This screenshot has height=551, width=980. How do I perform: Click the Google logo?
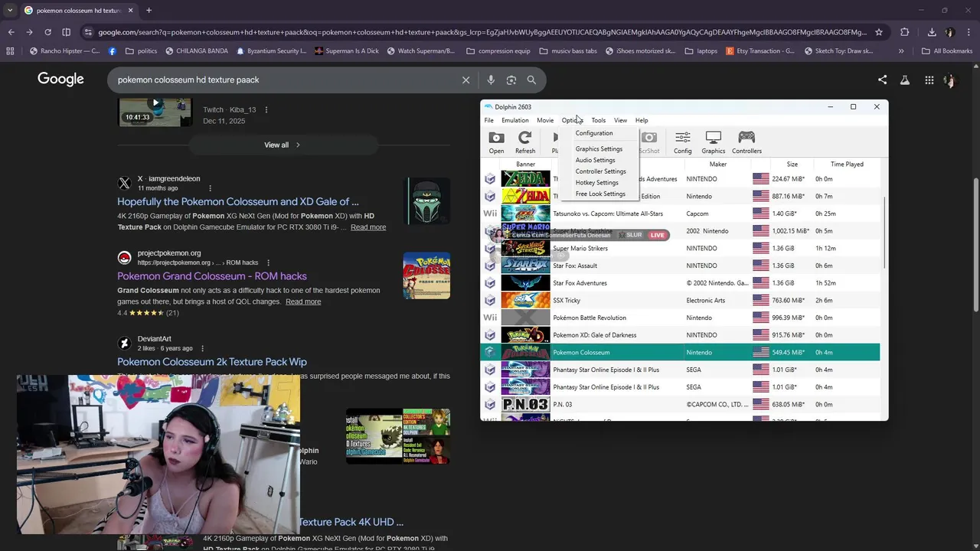point(60,80)
